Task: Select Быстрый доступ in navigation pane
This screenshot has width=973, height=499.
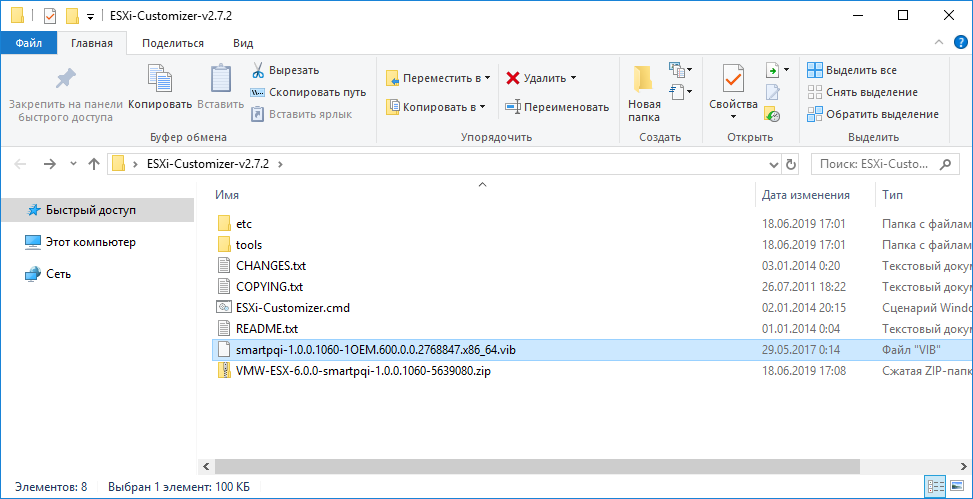Action: (x=97, y=210)
